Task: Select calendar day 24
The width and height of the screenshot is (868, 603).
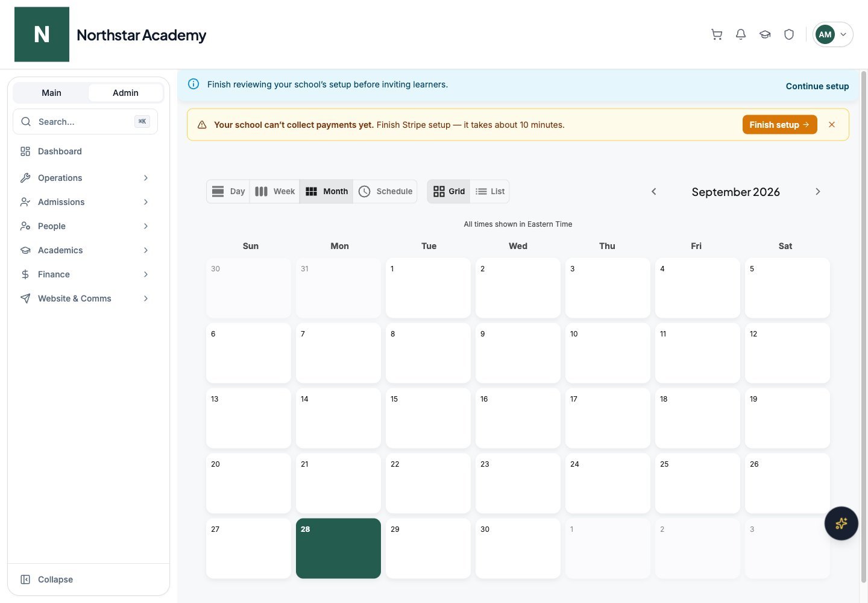Action: (608, 483)
